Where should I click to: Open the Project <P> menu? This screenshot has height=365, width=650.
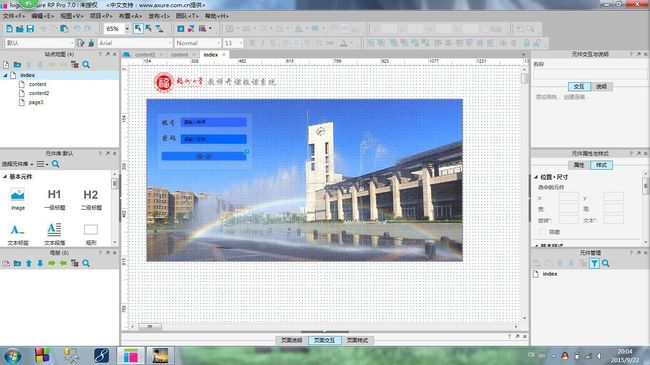pos(101,16)
